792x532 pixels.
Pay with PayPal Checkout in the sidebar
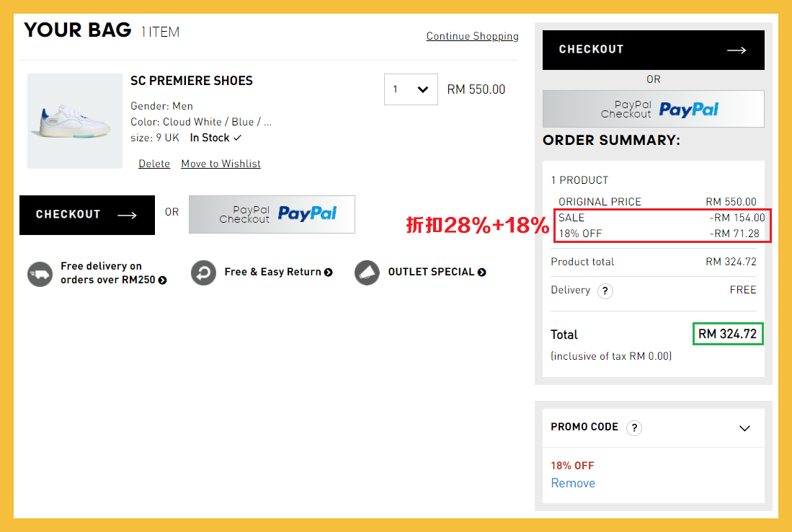point(653,109)
